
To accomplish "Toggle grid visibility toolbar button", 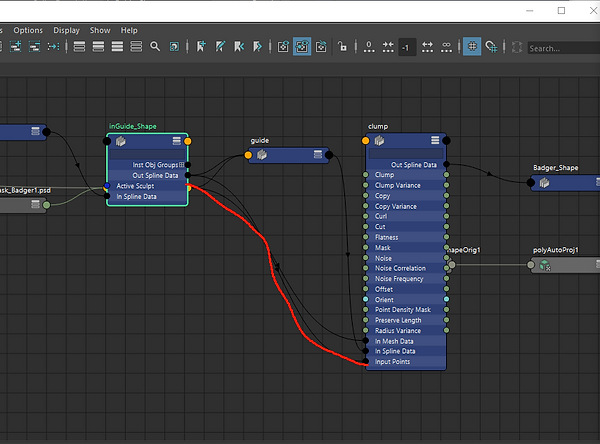I will pyautogui.click(x=472, y=47).
